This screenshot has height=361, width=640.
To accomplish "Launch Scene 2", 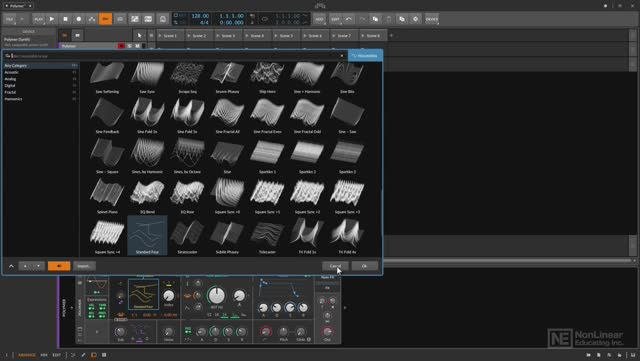I will [199, 36].
